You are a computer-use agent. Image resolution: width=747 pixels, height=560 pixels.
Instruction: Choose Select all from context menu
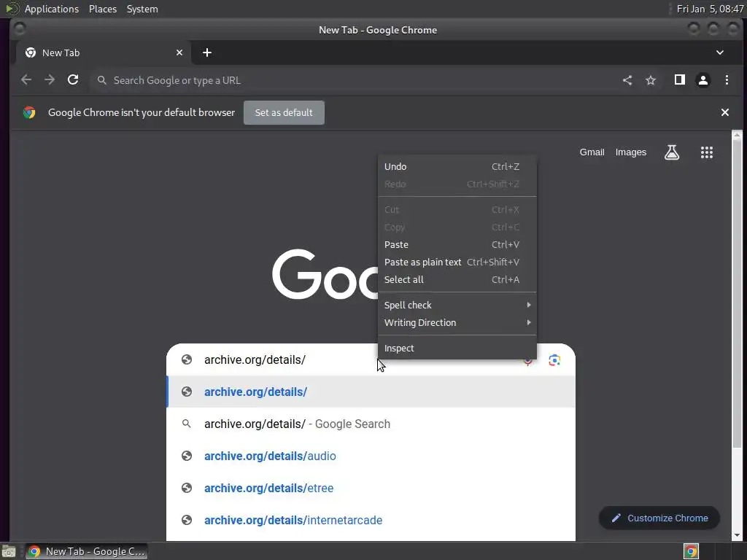(x=457, y=280)
